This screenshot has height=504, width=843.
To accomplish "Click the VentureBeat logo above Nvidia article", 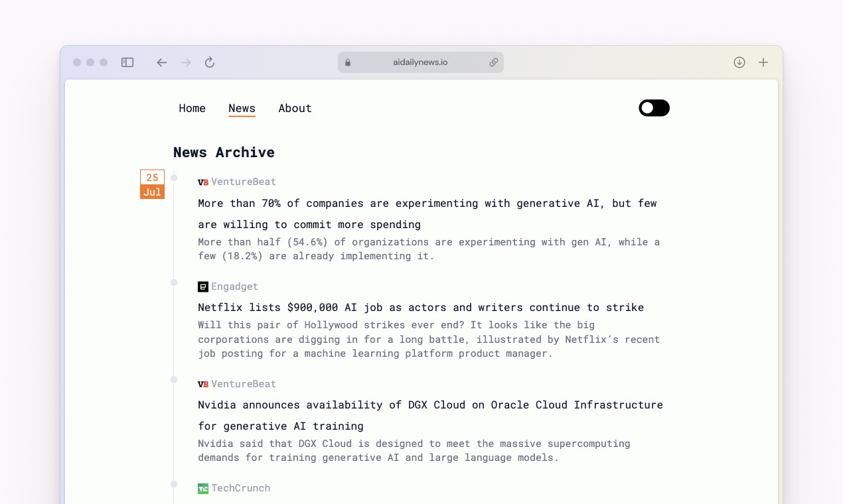I will click(x=203, y=384).
